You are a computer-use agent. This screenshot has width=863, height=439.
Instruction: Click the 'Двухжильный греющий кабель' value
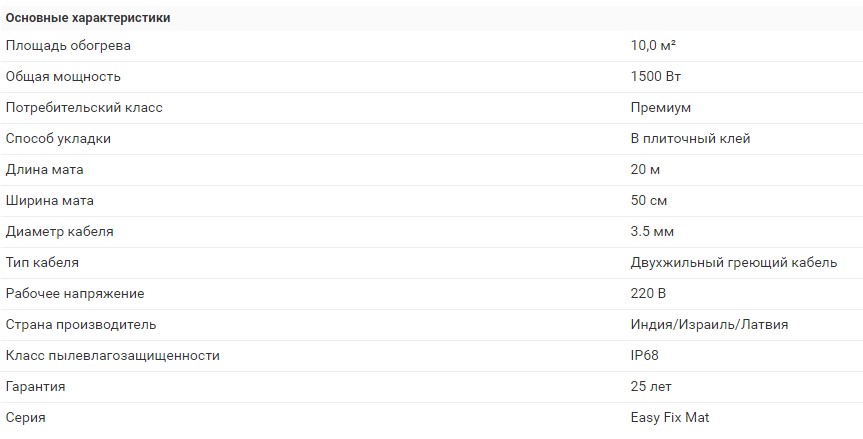point(733,262)
